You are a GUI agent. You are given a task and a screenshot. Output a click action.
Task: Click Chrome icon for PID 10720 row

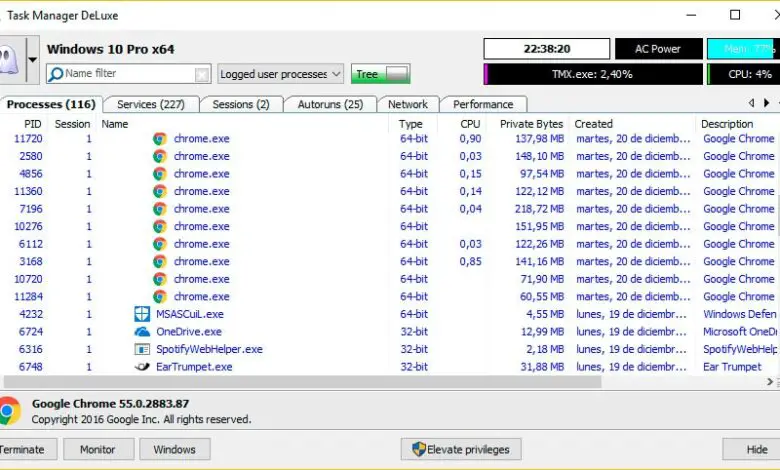tap(160, 279)
